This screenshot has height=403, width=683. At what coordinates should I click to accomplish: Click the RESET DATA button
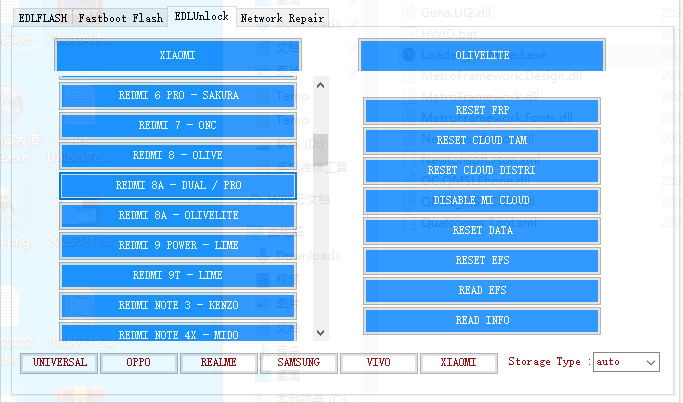click(482, 231)
